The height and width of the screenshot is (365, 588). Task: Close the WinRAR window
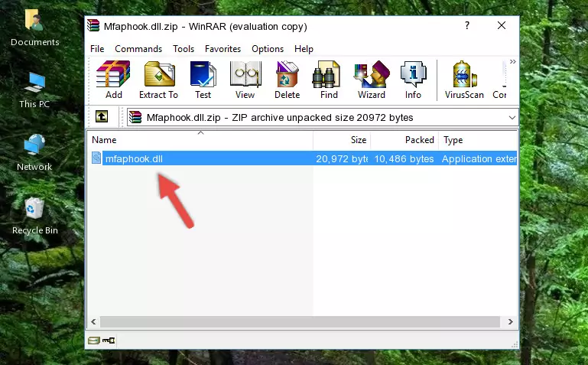click(x=502, y=25)
